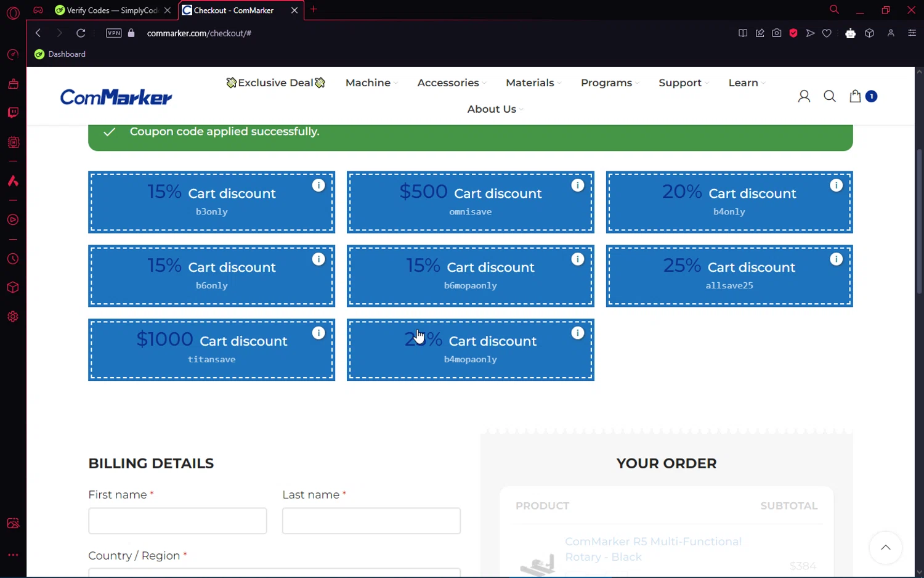Apply the b4mopaonly coupon
The image size is (924, 578).
click(471, 350)
